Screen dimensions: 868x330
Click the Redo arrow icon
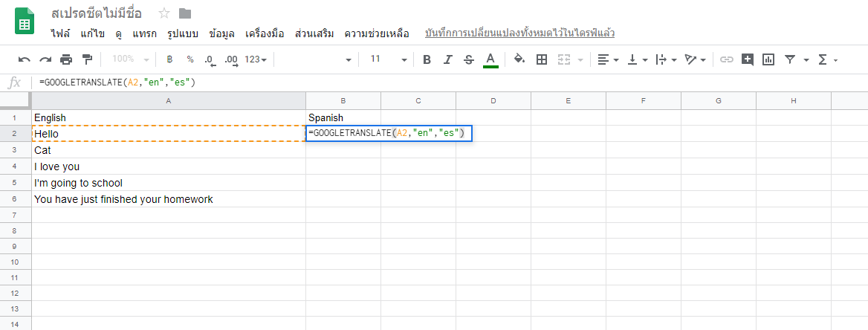click(45, 59)
